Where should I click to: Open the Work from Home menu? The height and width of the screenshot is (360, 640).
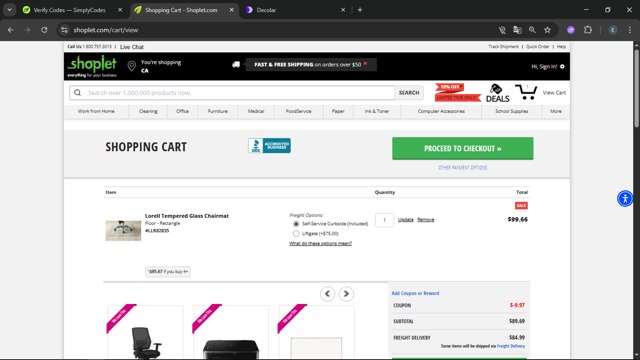pos(96,111)
